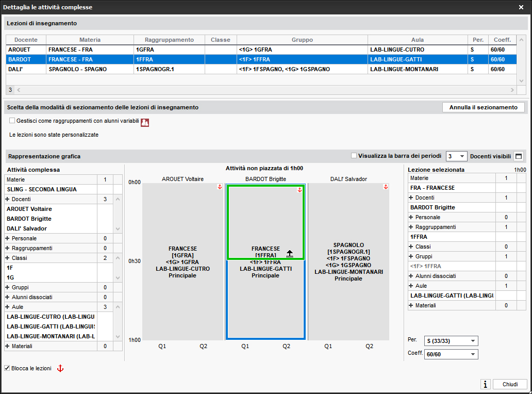Expand Gruppi in Lezione selezionata panel

411,256
